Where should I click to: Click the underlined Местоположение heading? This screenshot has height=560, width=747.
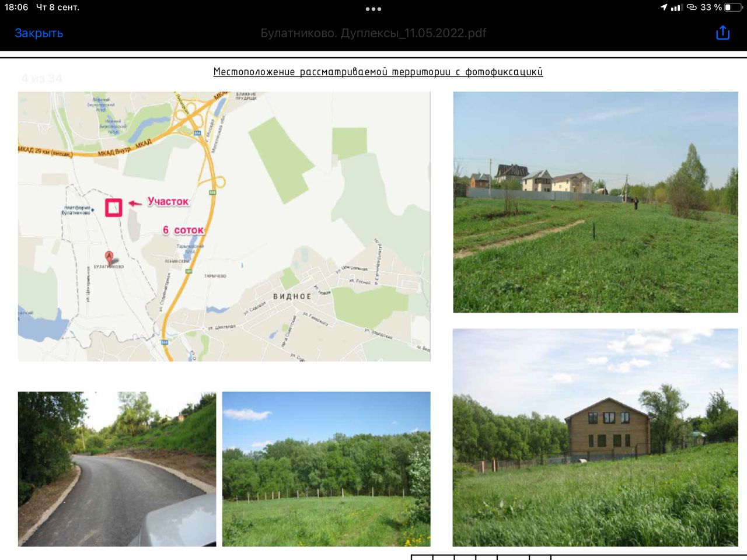(x=378, y=72)
